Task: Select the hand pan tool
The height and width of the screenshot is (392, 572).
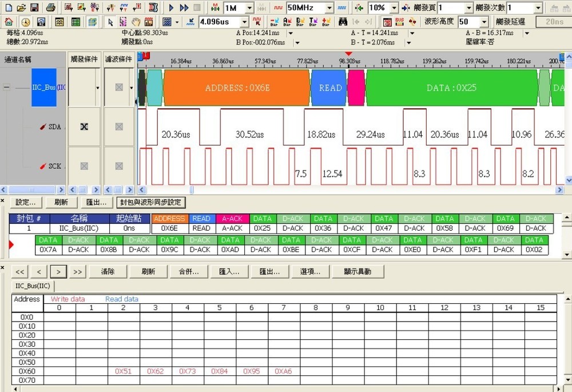Action: coord(136,22)
